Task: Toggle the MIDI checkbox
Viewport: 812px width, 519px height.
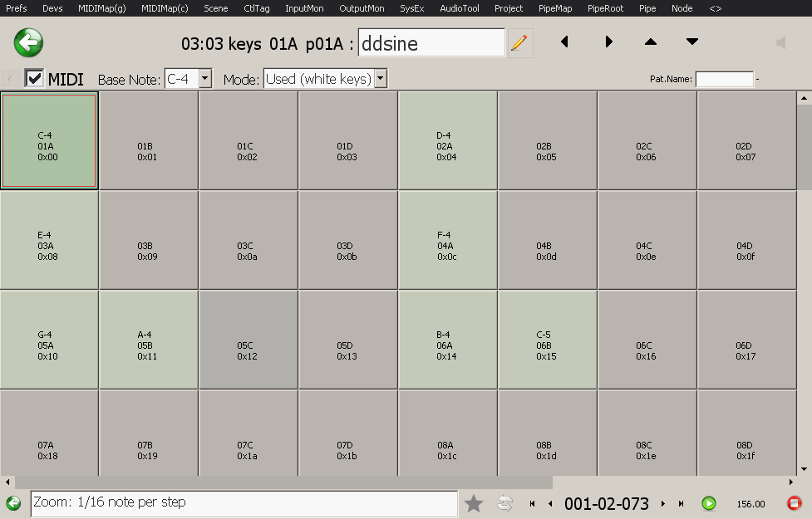Action: point(35,79)
